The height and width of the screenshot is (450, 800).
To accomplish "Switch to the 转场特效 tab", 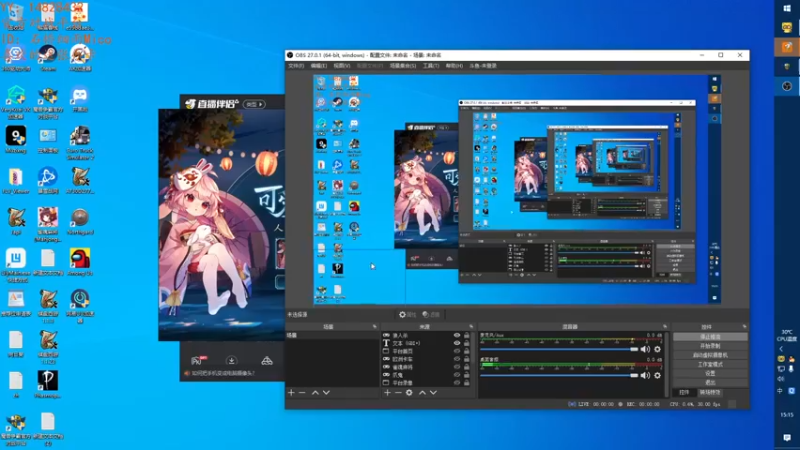I will 710,392.
